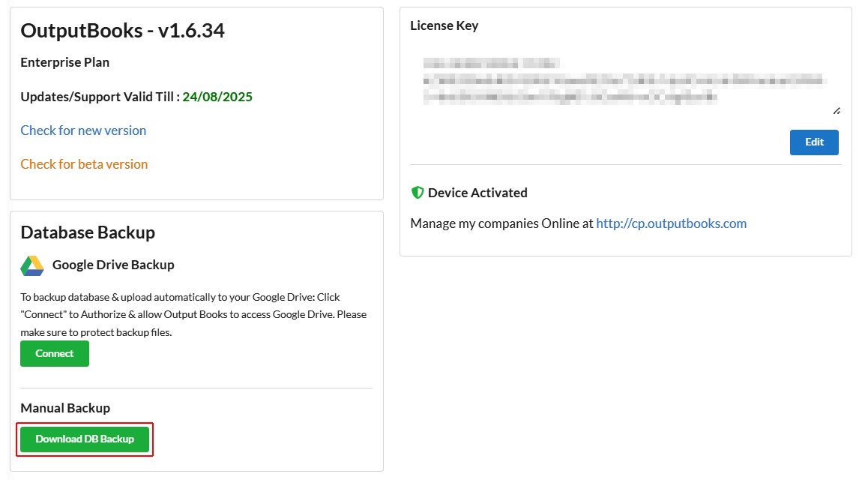Click the Database Backup heading
Image resolution: width=868 pixels, height=480 pixels.
(88, 232)
